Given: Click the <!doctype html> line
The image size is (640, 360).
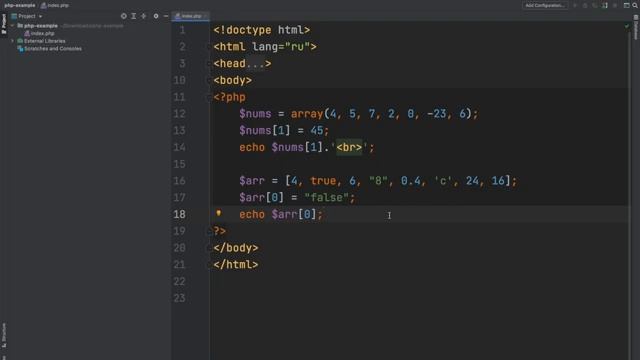Looking at the screenshot, I should coord(262,30).
